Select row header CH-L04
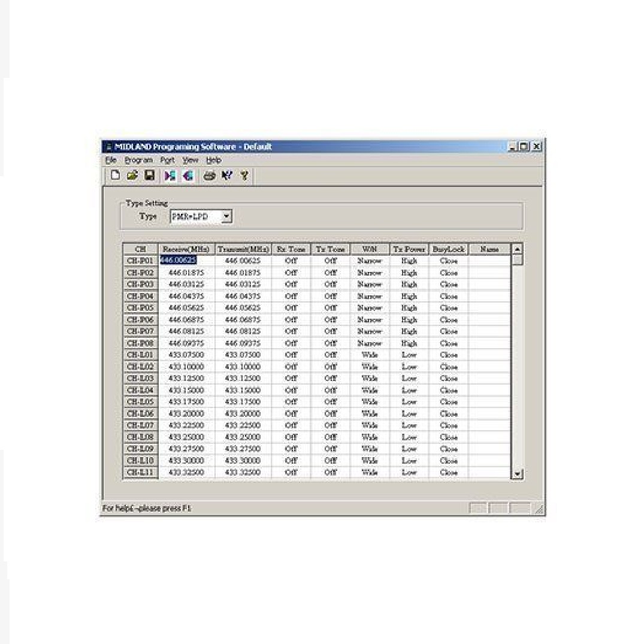 pyautogui.click(x=140, y=390)
